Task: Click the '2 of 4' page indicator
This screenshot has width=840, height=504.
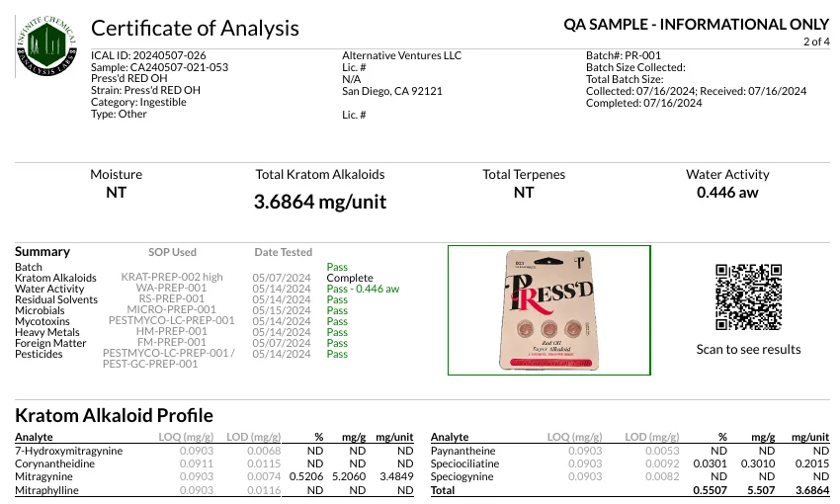Action: tap(816, 42)
